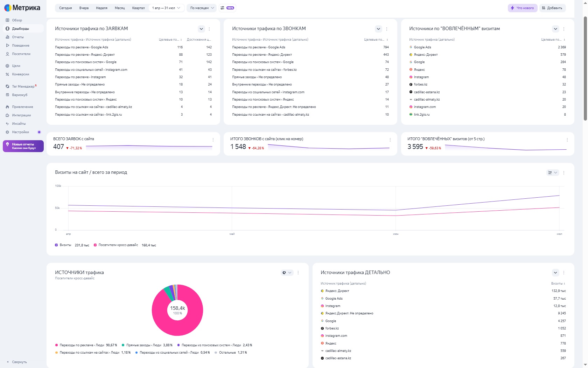Click cadillac-astana.kz row in ВОВЛЕЧЁННЫМ визитам table
The width and height of the screenshot is (588, 368).
point(488,92)
